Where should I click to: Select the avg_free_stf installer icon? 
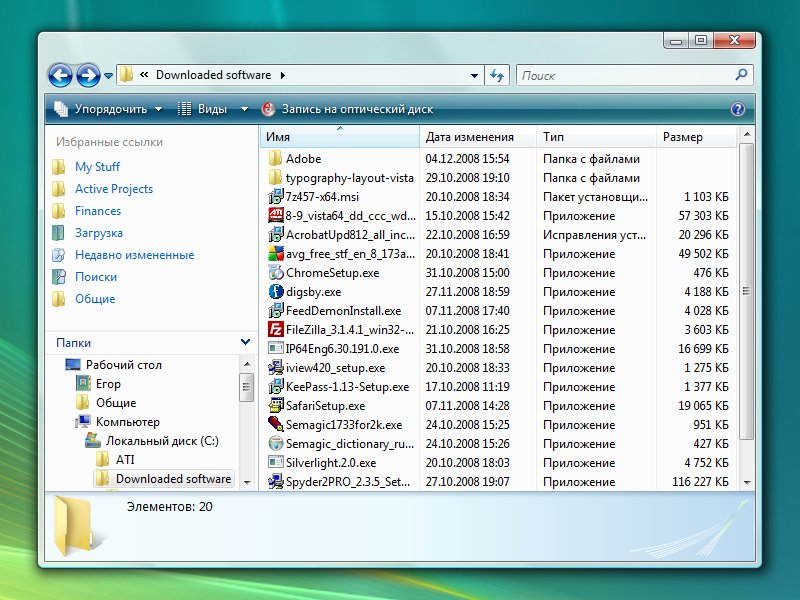pos(276,254)
